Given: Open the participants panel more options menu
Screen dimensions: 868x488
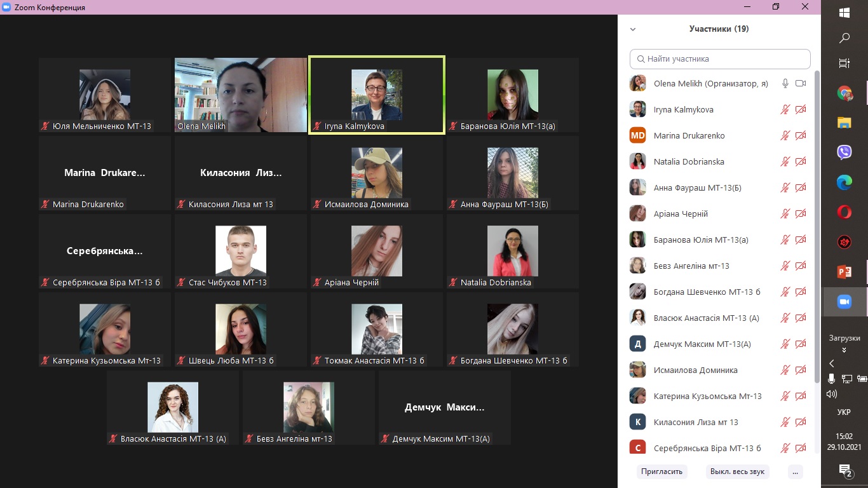Looking at the screenshot, I should click(796, 471).
